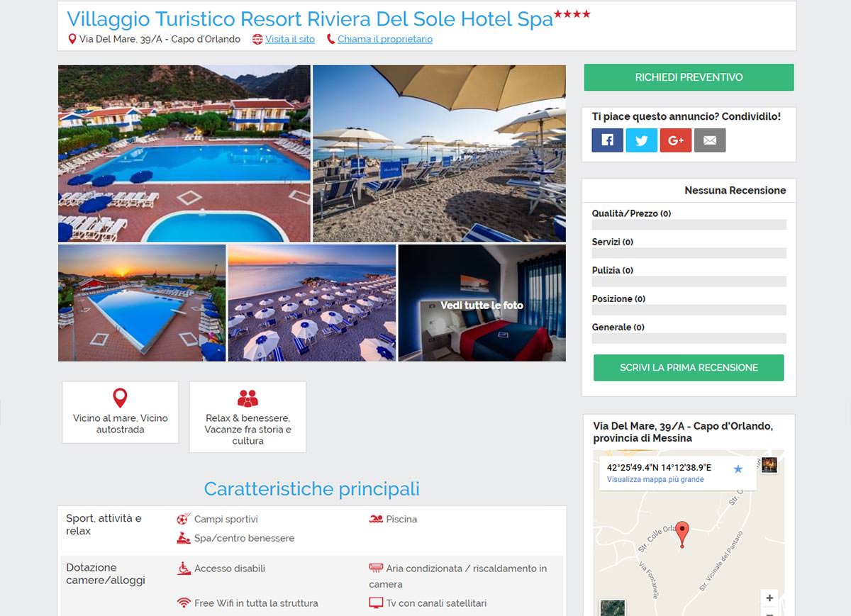Image resolution: width=851 pixels, height=616 pixels.
Task: Share listing via email envelope icon
Action: click(x=710, y=140)
